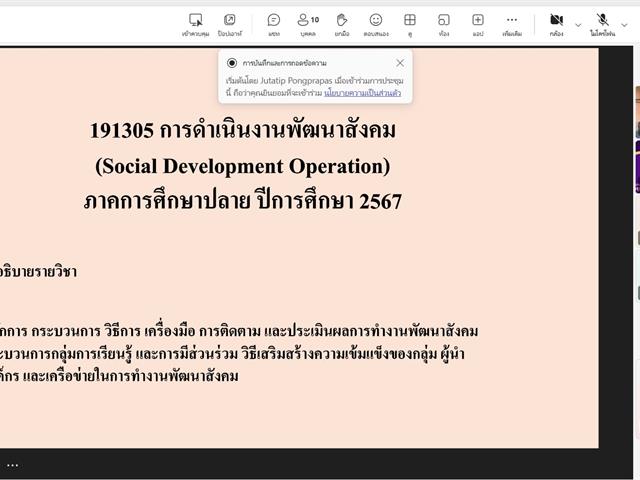Show the People participants list
This screenshot has height=480, width=640.
[x=308, y=23]
